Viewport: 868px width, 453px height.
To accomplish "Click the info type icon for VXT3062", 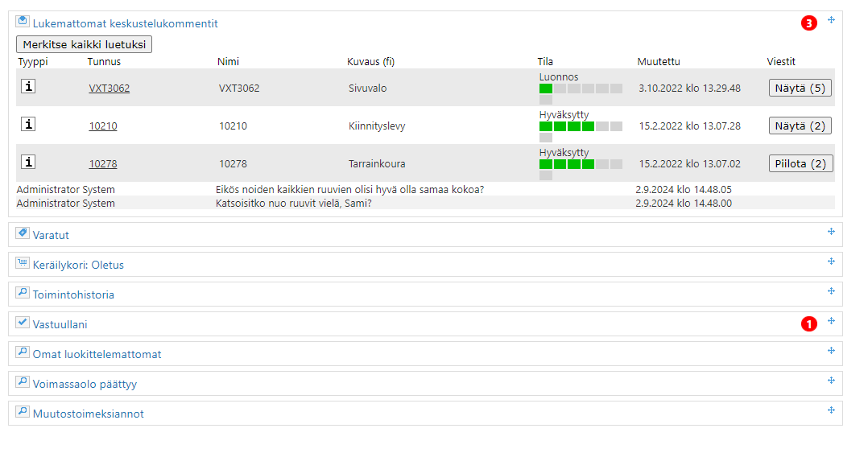I will click(x=28, y=87).
